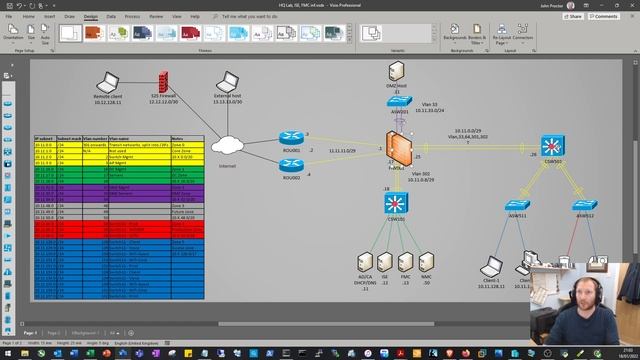This screenshot has height=360, width=640.
Task: Switch to the Home tab
Action: (x=29, y=16)
